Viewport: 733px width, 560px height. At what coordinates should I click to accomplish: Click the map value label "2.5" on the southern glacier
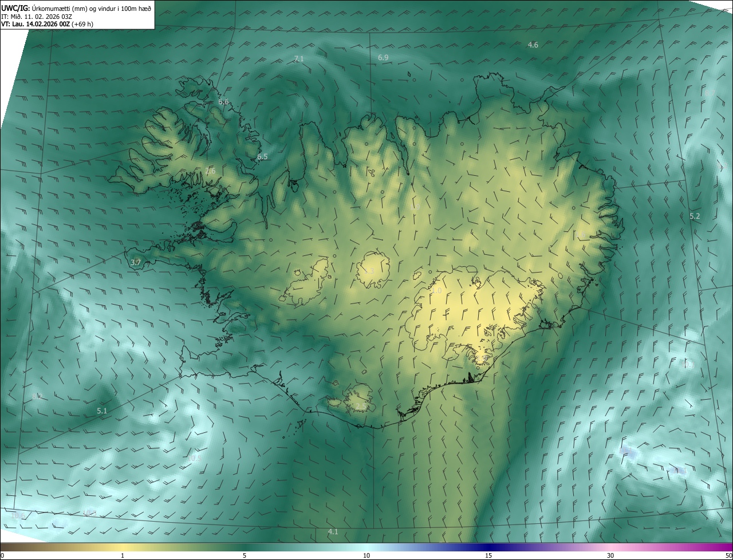pyautogui.click(x=361, y=407)
